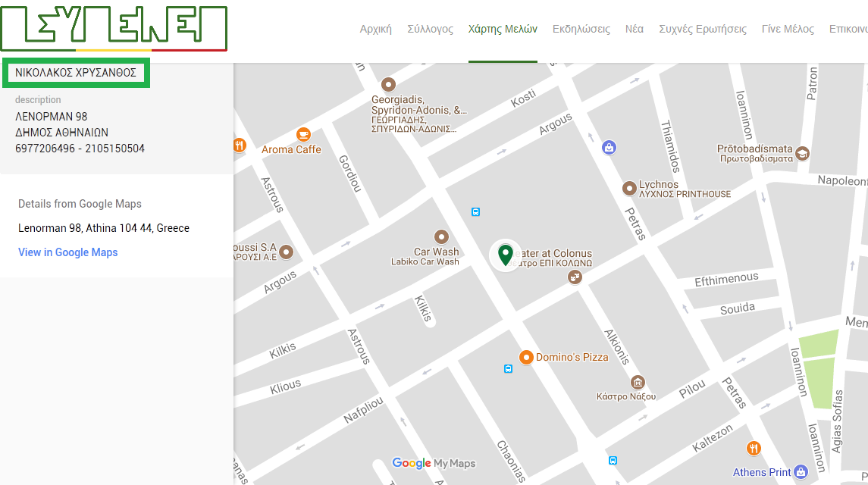The image size is (868, 485).
Task: Open Συχνές Ερωτήσεις in the navigation
Action: [703, 29]
